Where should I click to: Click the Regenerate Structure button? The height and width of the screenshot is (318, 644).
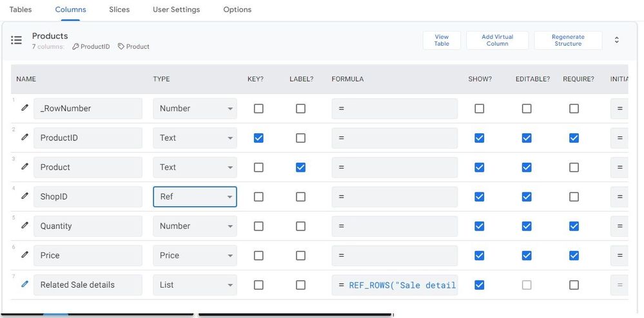568,40
